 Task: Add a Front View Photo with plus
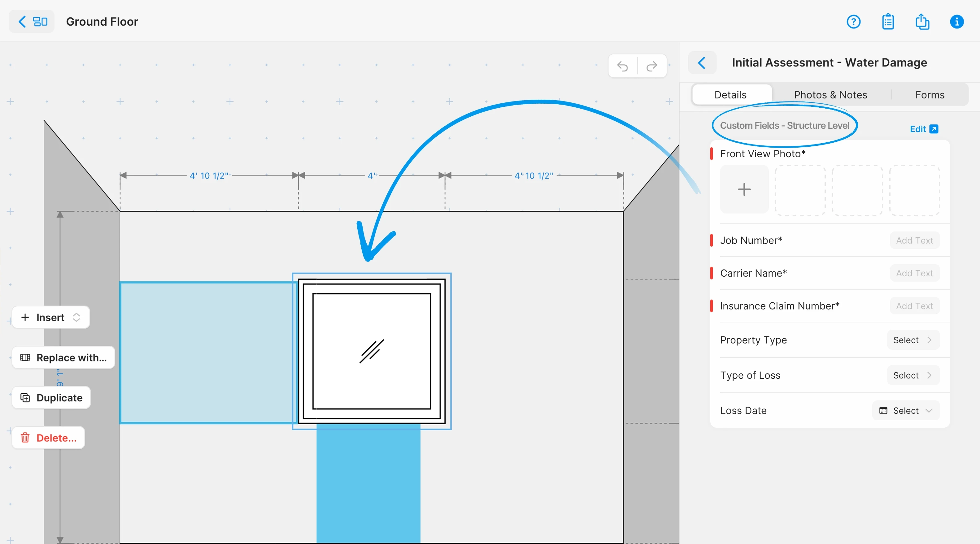pyautogui.click(x=744, y=189)
